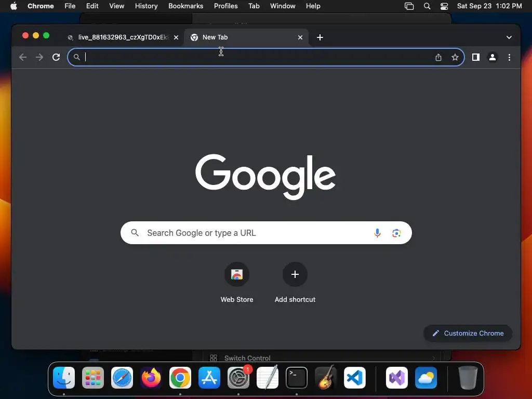Image resolution: width=532 pixels, height=399 pixels.
Task: Open a new tab with plus button
Action: [320, 37]
